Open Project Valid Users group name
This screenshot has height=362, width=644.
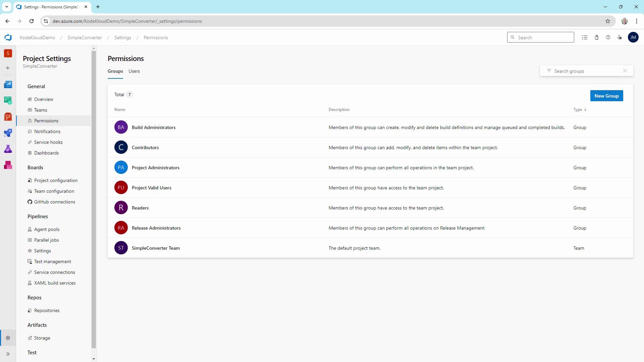click(152, 188)
